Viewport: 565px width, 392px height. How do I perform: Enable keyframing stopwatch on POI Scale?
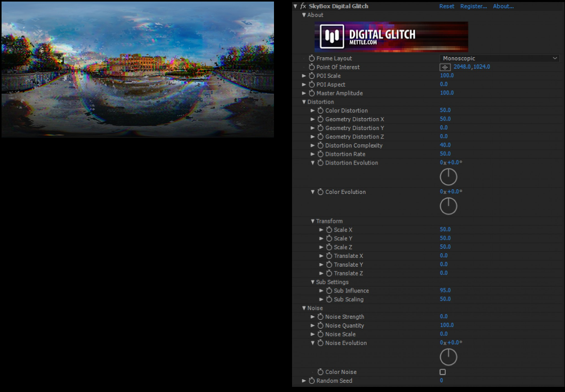(312, 76)
